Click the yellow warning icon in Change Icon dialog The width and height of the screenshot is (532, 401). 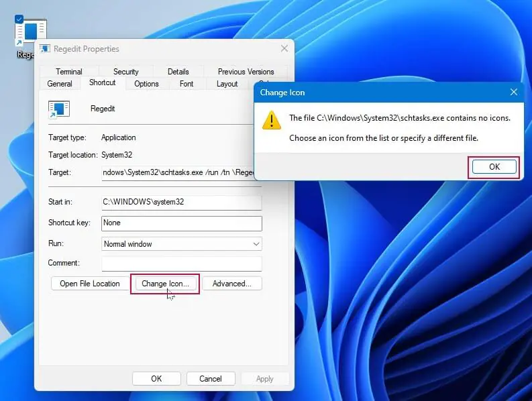pos(272,121)
